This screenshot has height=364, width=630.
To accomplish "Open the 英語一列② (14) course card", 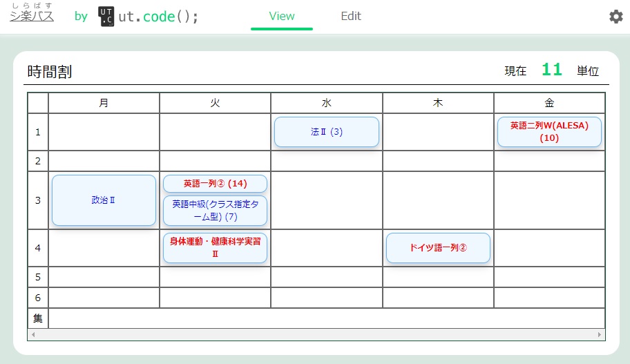I will tap(215, 184).
